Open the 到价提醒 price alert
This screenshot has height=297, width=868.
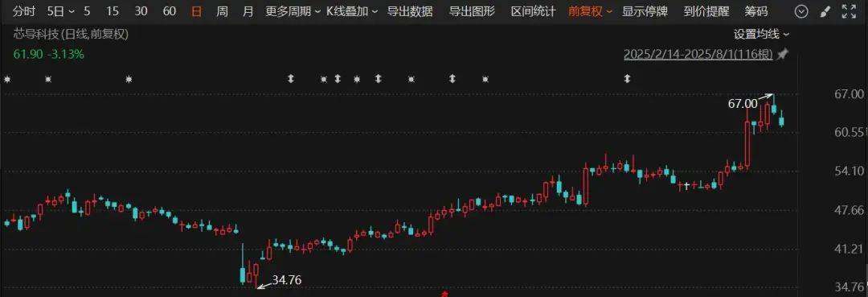(706, 11)
